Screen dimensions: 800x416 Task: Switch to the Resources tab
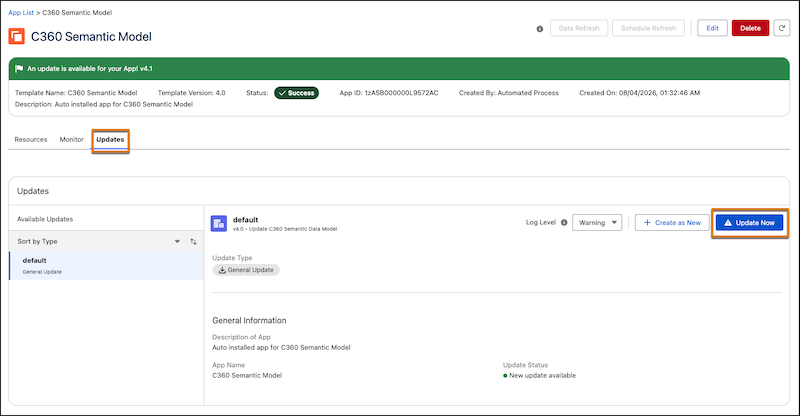pos(31,139)
